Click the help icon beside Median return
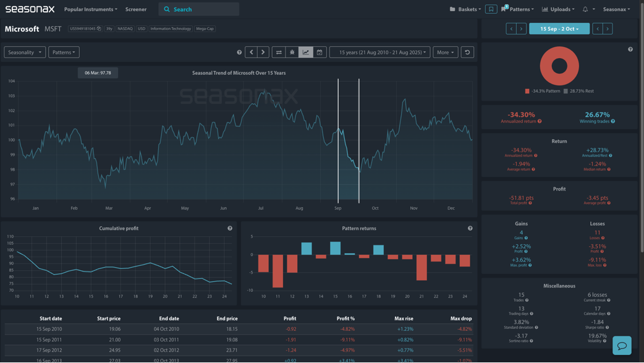This screenshot has width=644, height=363. point(609,169)
